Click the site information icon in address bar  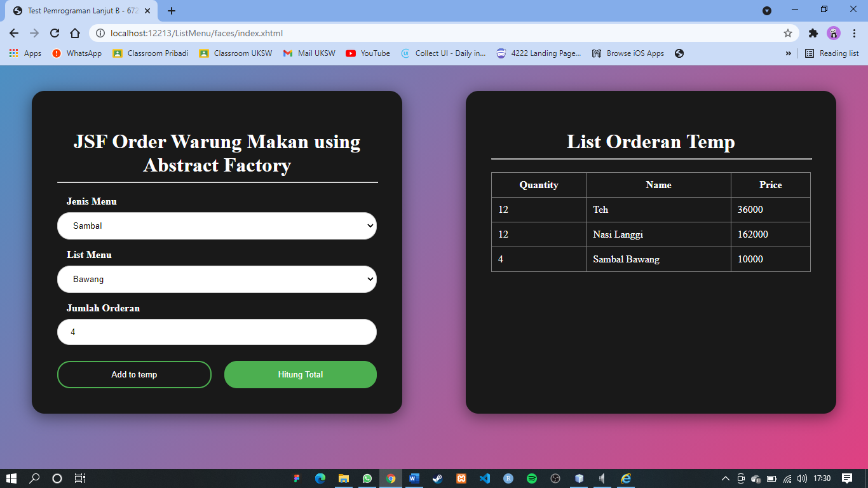[x=100, y=33]
